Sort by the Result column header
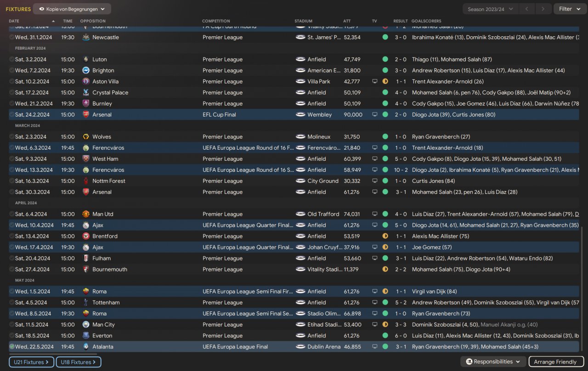Image resolution: width=588 pixels, height=371 pixels. pyautogui.click(x=401, y=21)
